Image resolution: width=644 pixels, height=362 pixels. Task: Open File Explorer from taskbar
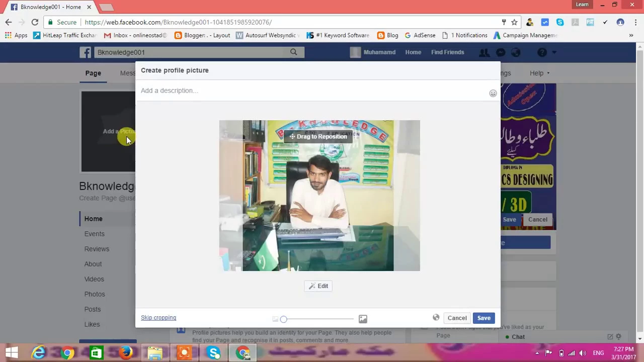click(155, 353)
